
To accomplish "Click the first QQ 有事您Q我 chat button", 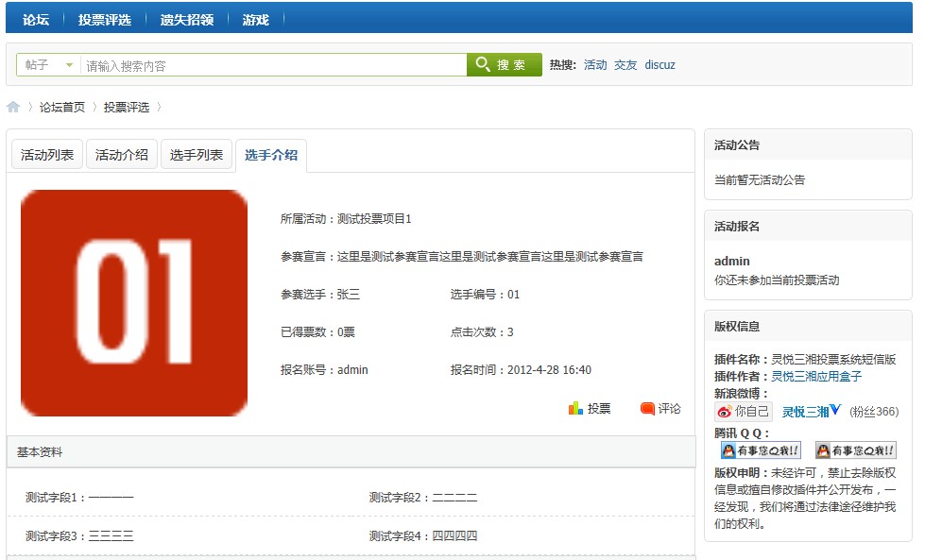I will click(761, 450).
